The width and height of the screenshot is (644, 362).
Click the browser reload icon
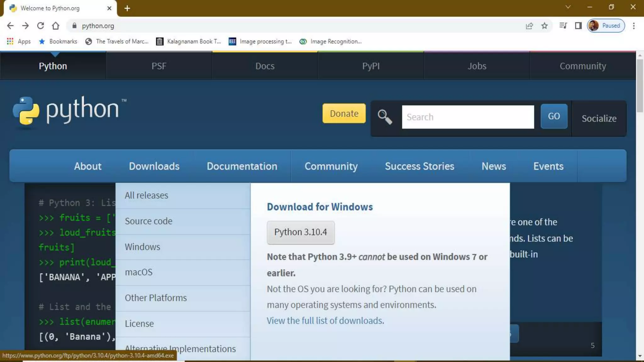point(41,26)
